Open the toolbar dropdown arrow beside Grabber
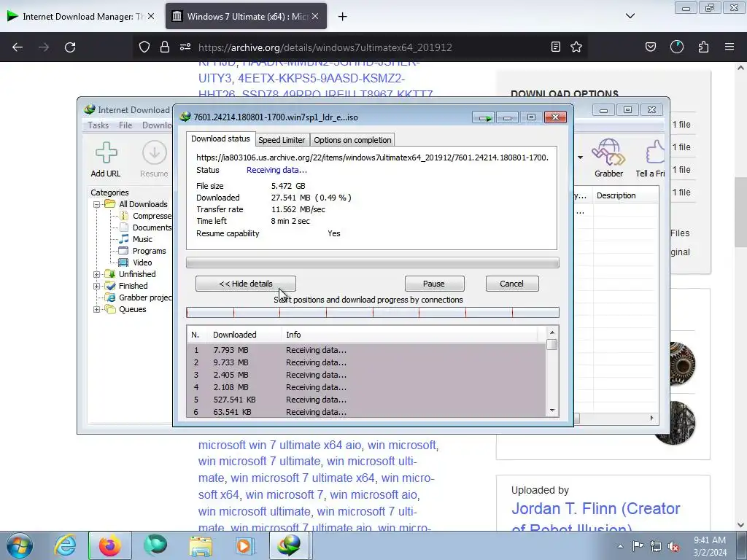747x560 pixels. tap(580, 157)
